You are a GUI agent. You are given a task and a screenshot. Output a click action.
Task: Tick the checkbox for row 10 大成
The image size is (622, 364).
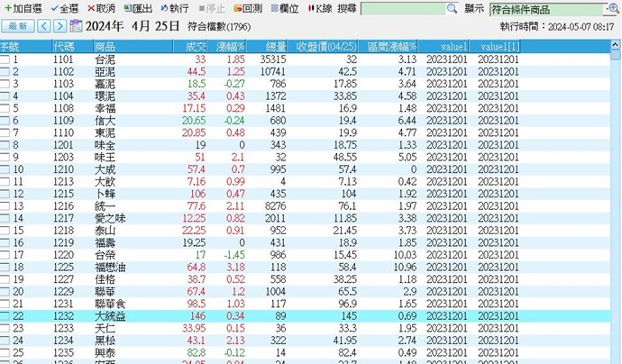click(5, 168)
